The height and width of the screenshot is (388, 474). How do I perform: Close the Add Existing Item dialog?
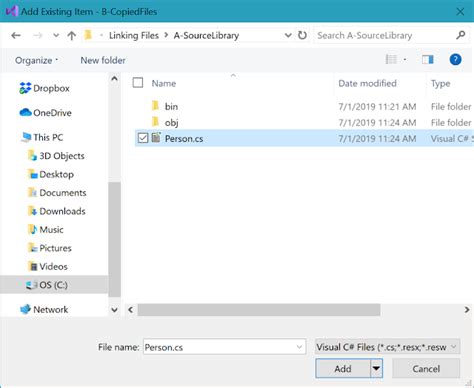coord(460,12)
